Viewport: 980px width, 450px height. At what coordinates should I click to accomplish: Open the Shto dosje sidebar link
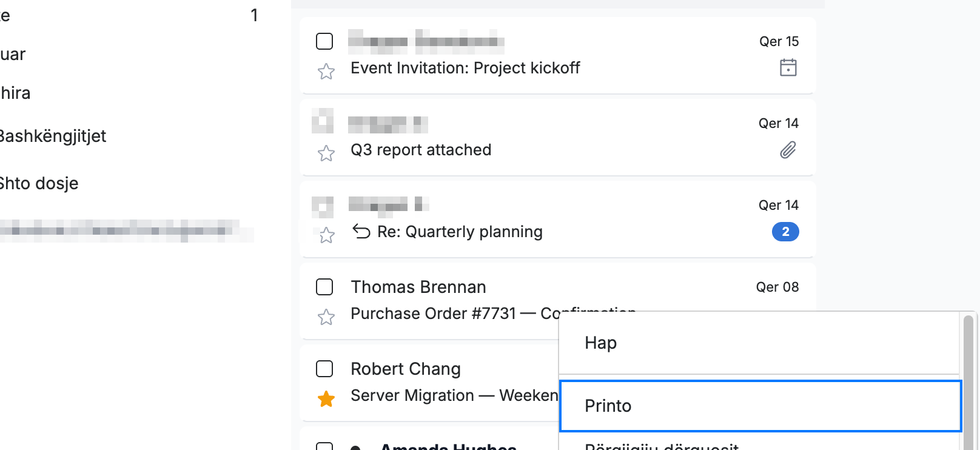(39, 183)
